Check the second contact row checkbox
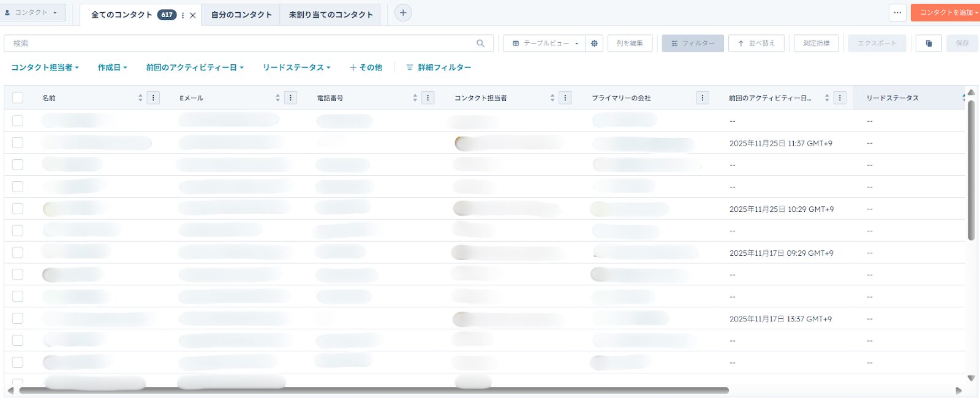This screenshot has width=980, height=404. pos(18,143)
